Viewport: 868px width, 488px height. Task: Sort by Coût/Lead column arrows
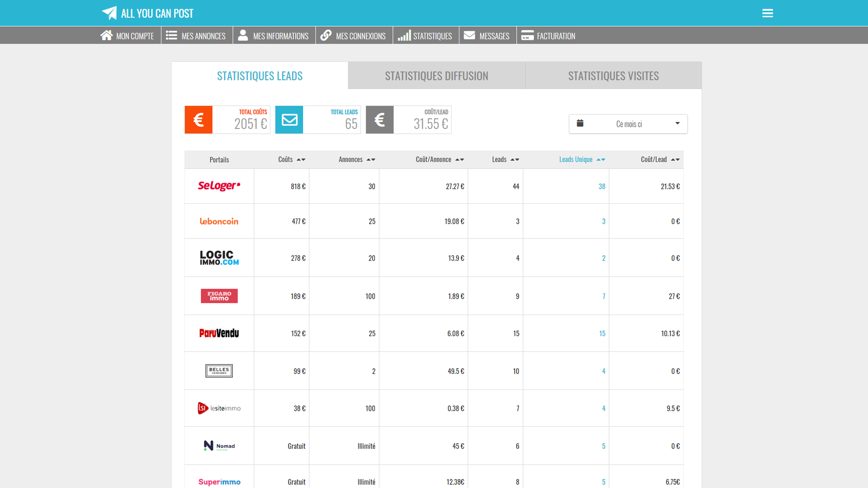[x=675, y=160]
